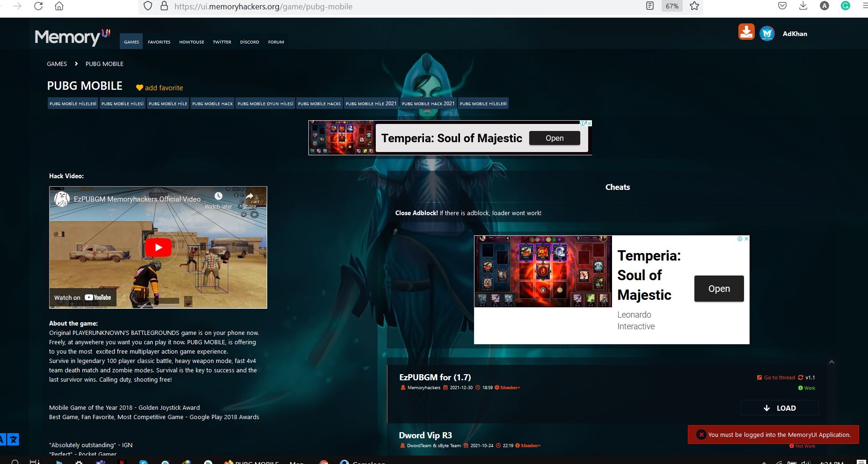Play the EzPUBGM hack video
The width and height of the screenshot is (868, 464).
pos(158,247)
